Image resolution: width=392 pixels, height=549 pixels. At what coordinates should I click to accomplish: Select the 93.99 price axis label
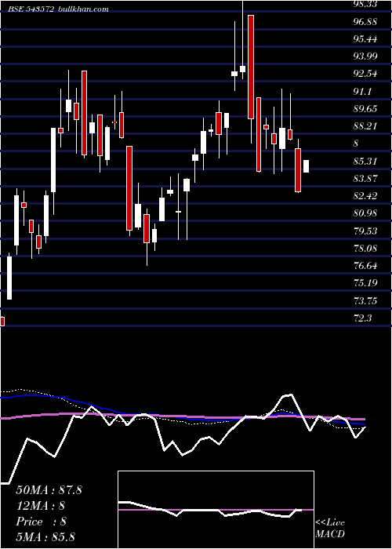pos(365,56)
